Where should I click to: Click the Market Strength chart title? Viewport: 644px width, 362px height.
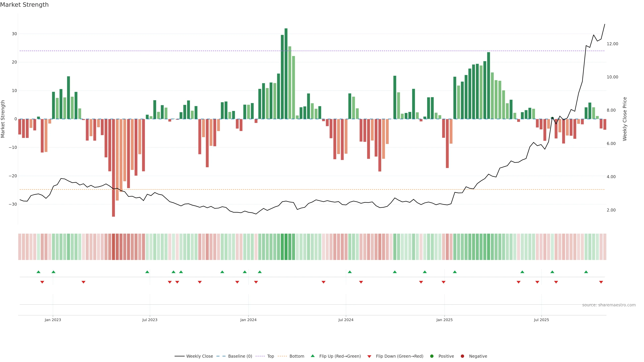point(24,5)
